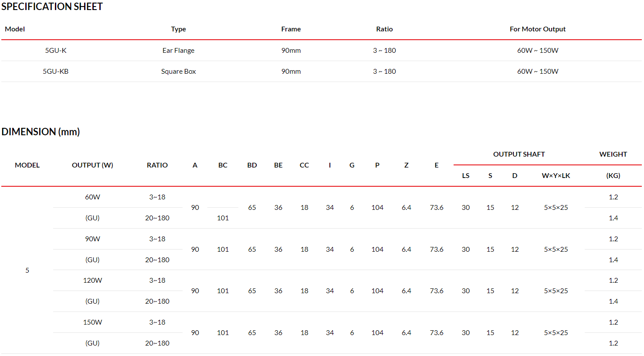Select the 5GU-KB model cell

tap(56, 72)
